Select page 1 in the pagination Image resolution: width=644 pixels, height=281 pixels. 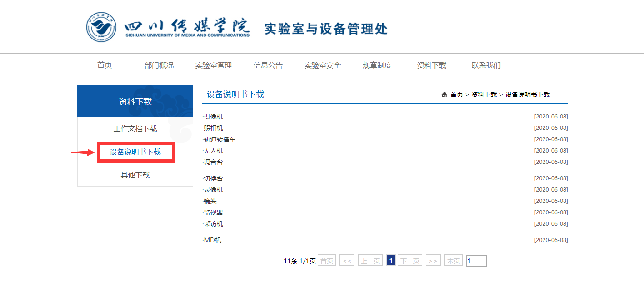pyautogui.click(x=390, y=260)
